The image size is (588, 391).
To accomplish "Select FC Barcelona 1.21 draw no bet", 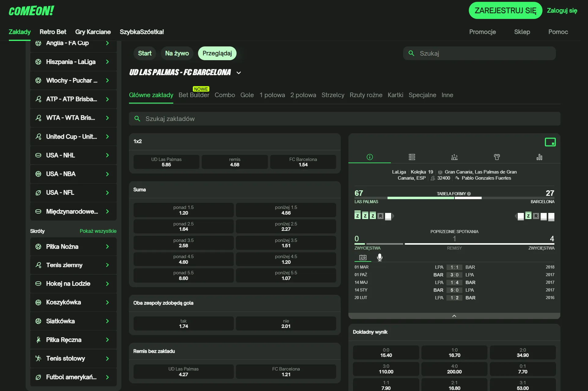I will tap(286, 372).
